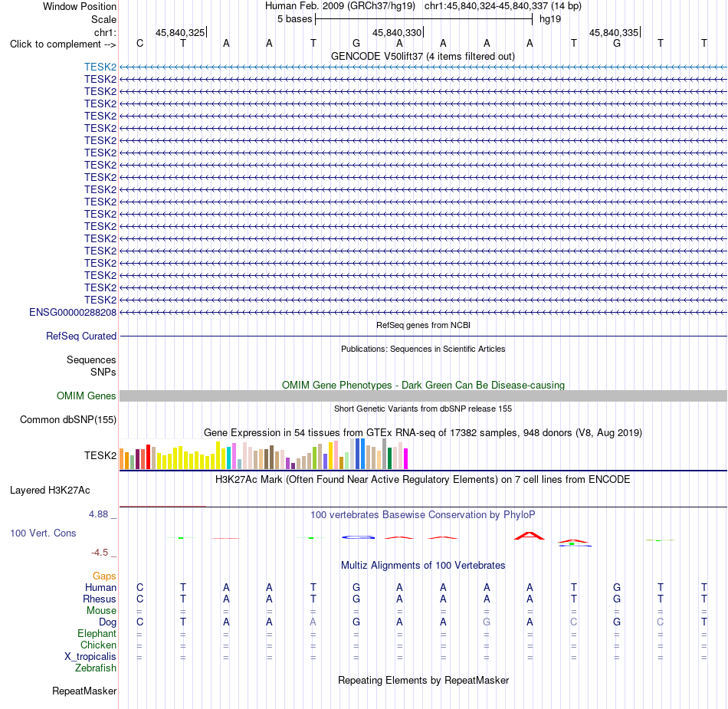Click the SNPs track label
This screenshot has height=709, width=728.
pyautogui.click(x=103, y=372)
